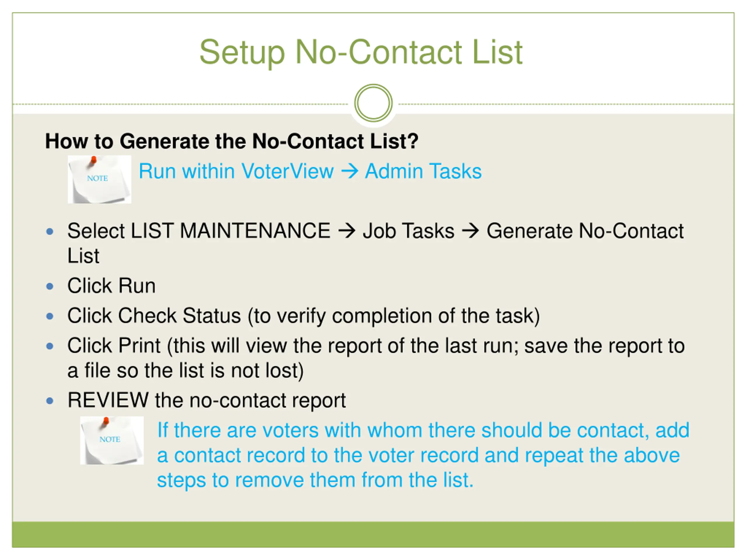
Task: Click the arrow after Job Tasks
Action: click(x=470, y=231)
